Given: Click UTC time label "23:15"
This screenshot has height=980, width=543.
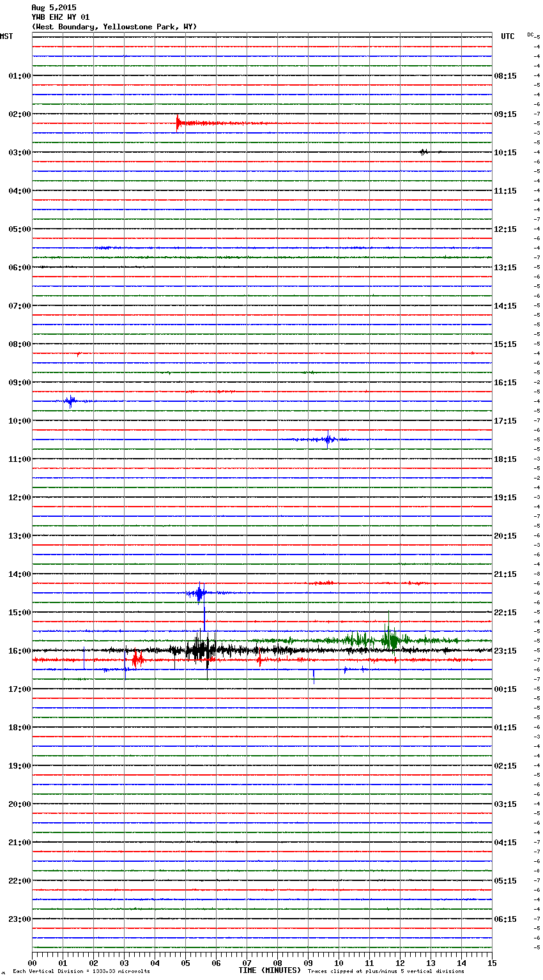Looking at the screenshot, I should (505, 651).
